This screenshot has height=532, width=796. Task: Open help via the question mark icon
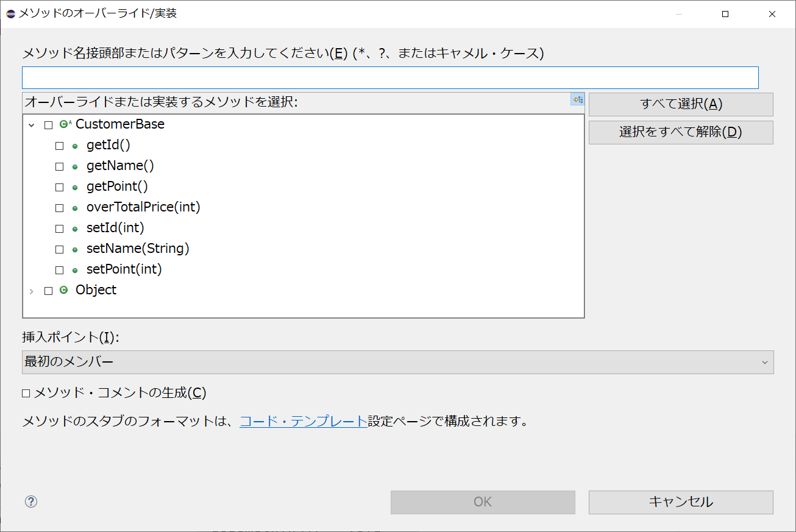click(30, 502)
